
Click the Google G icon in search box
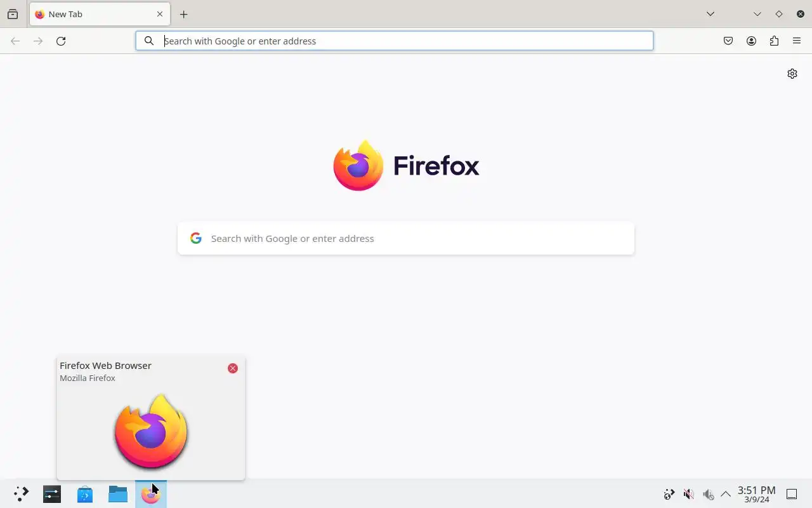tap(196, 238)
